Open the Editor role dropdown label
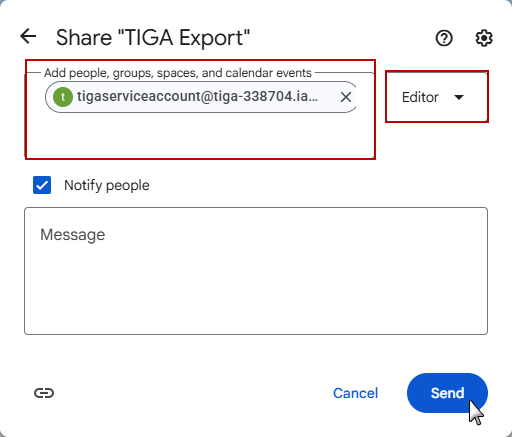The image size is (512, 437). tap(420, 97)
